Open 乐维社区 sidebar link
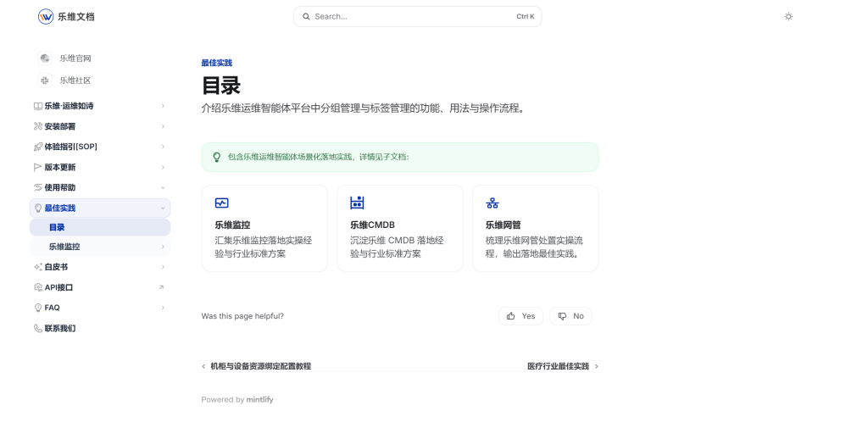This screenshot has width=868, height=439. [x=75, y=81]
